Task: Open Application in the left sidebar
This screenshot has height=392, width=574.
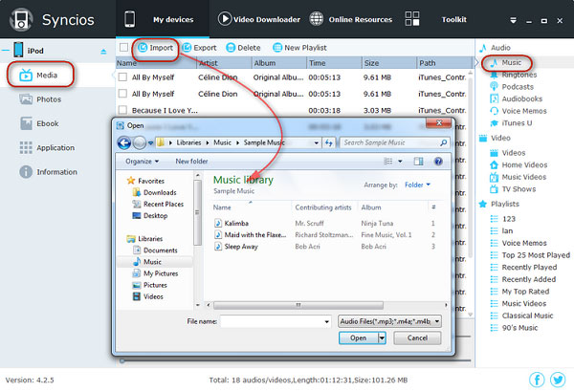Action: pos(47,148)
